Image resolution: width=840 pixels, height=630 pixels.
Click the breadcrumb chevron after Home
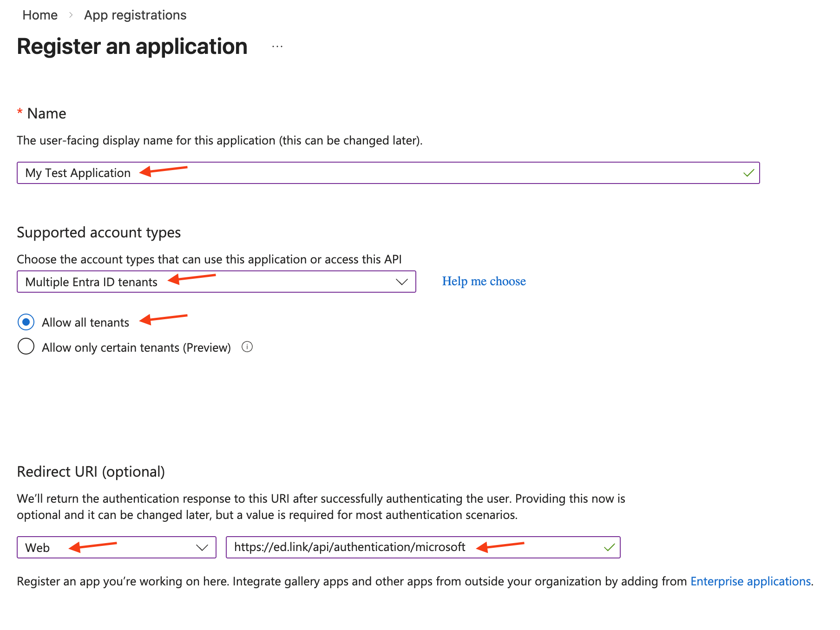[x=71, y=14]
